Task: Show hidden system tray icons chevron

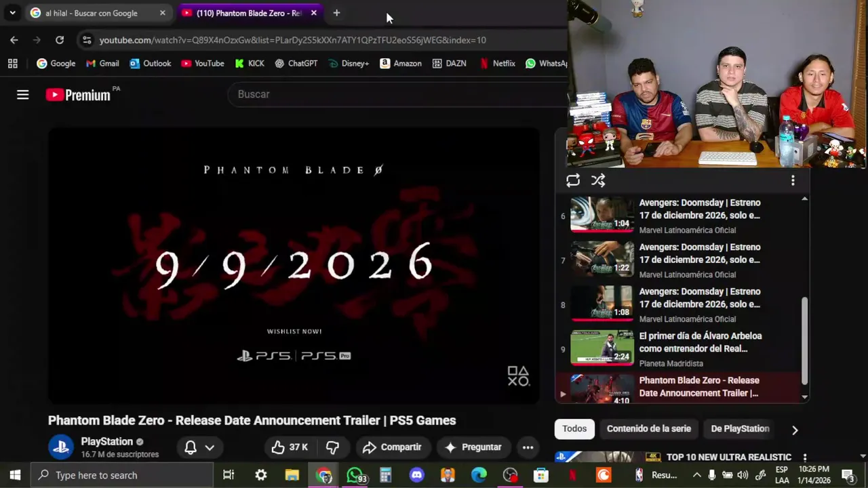Action: pos(696,475)
